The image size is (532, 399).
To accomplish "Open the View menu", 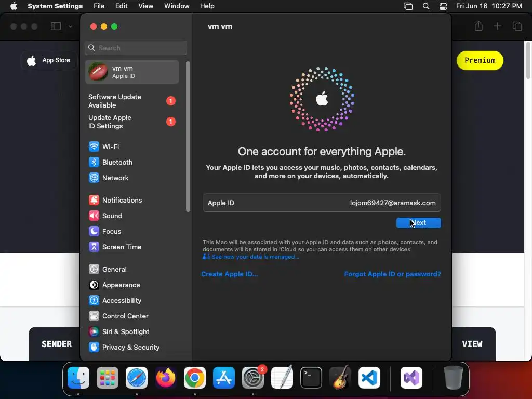I will [x=145, y=6].
